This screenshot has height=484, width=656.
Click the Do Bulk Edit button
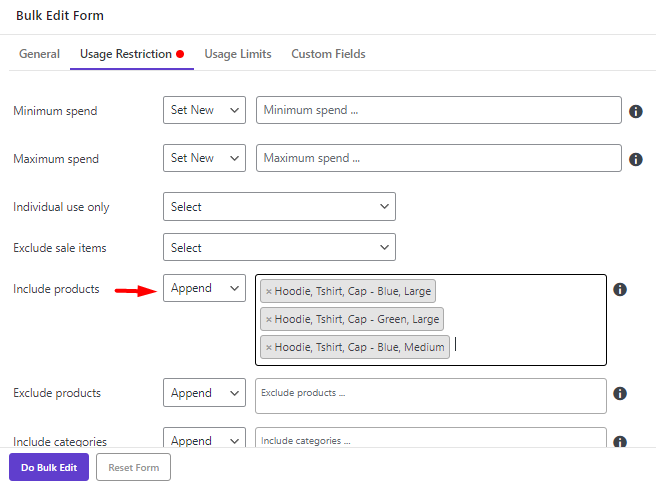click(x=49, y=467)
